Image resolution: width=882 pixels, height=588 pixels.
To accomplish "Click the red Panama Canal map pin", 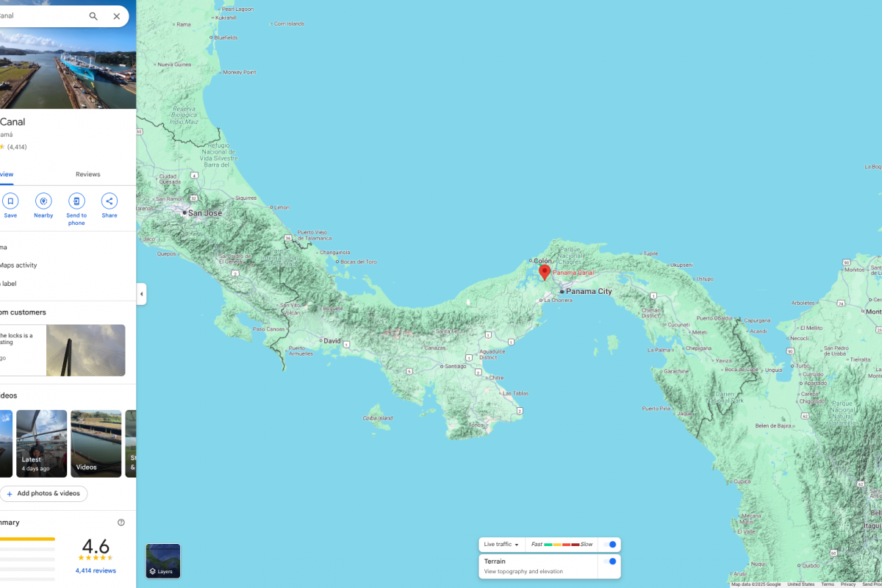I will tap(545, 272).
